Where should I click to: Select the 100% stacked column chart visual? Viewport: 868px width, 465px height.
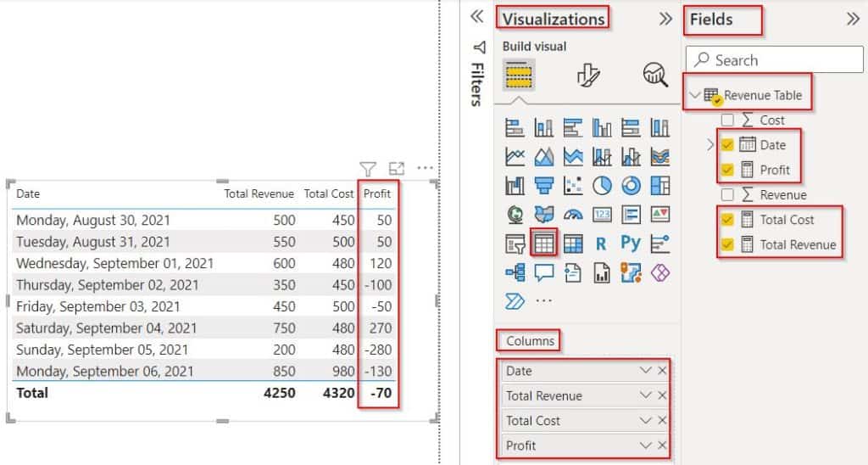[x=659, y=127]
